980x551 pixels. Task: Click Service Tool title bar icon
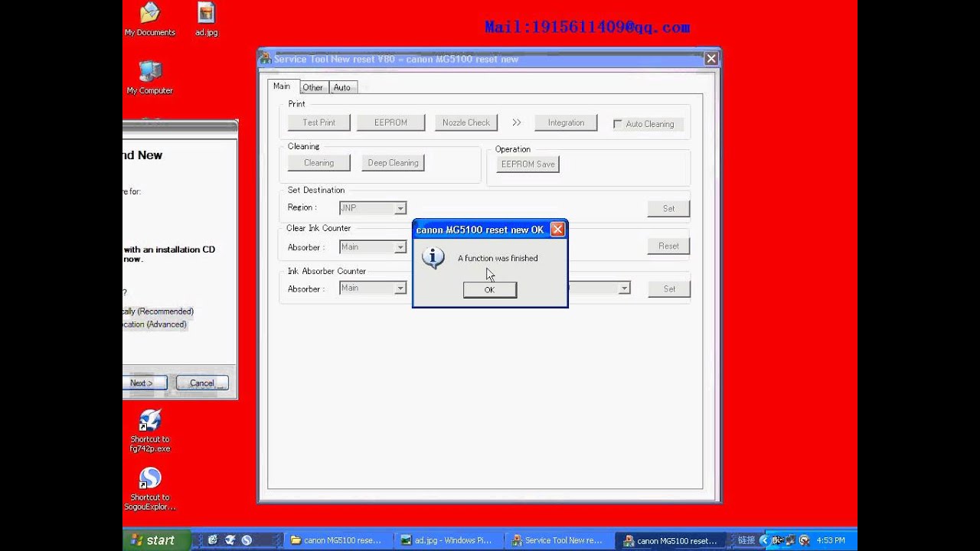pyautogui.click(x=266, y=59)
